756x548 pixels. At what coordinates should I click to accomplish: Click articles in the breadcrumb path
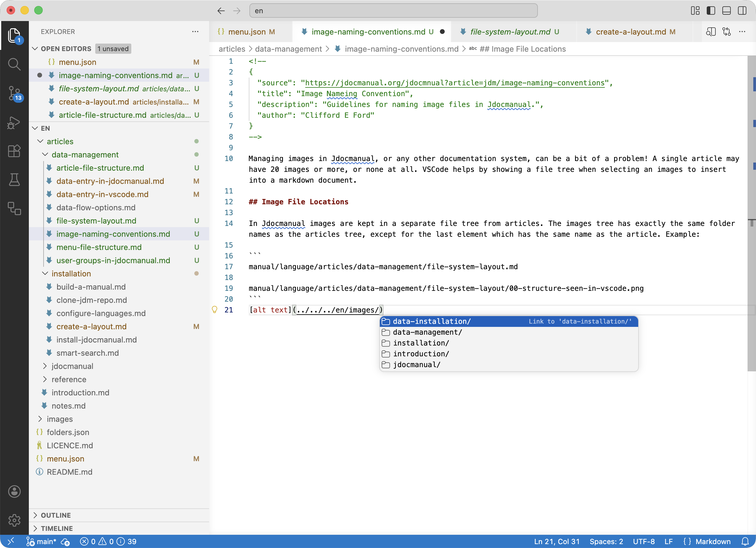click(232, 49)
